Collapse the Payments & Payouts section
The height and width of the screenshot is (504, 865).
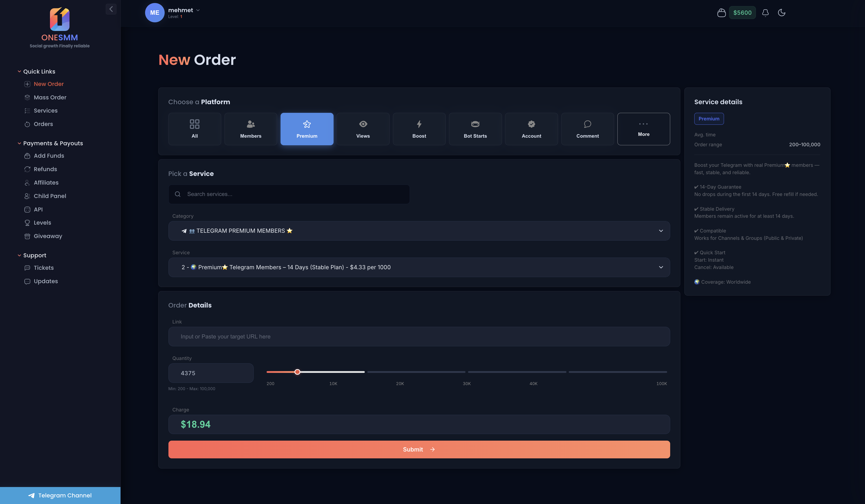coord(19,143)
